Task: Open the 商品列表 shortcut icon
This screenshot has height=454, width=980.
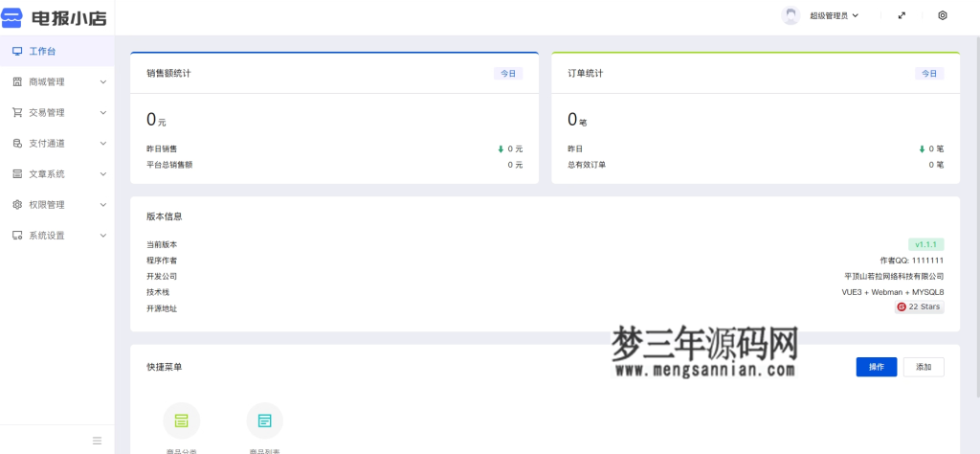Action: (265, 420)
